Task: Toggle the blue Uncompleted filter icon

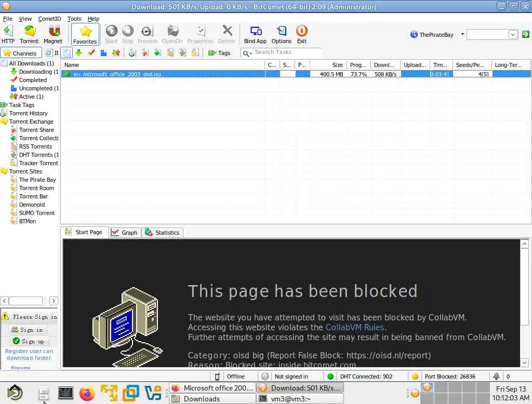Action: pyautogui.click(x=104, y=52)
